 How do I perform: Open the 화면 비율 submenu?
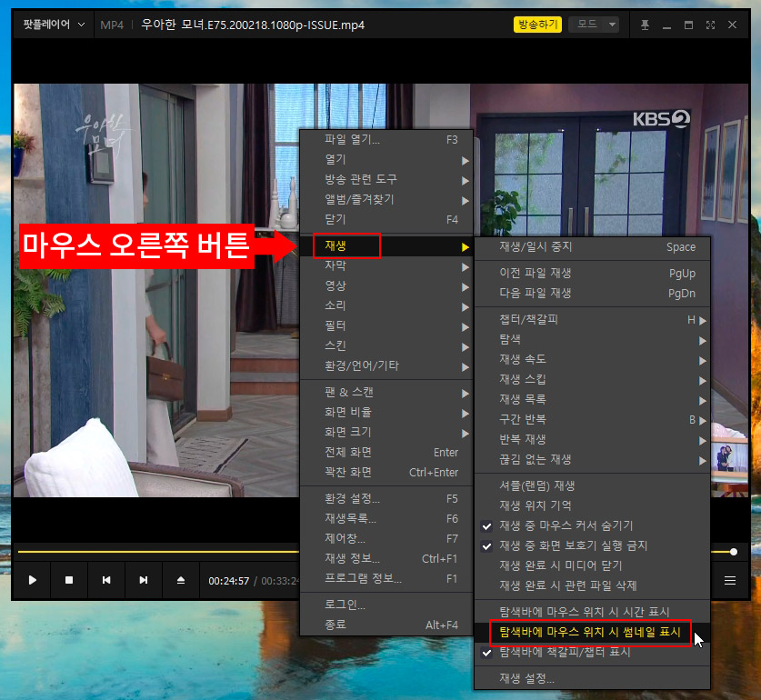(x=386, y=412)
